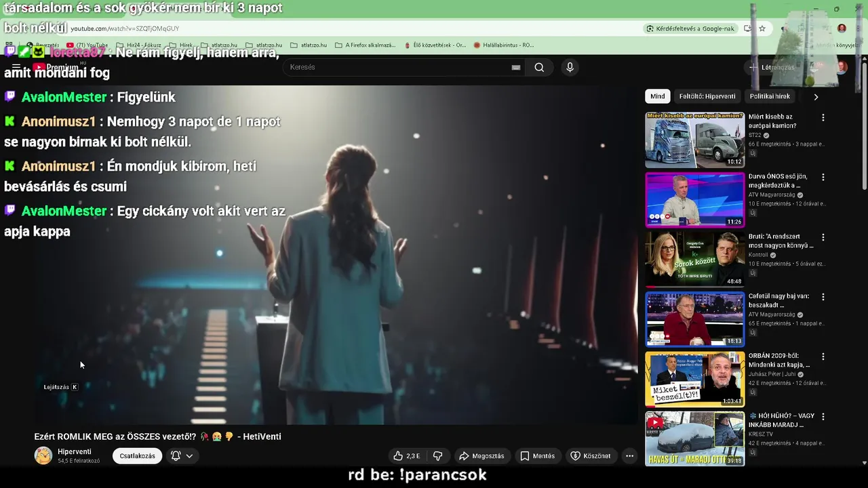Open the Hír24 - Fókusz bookmark folder
The width and height of the screenshot is (868, 488).
[x=139, y=45]
